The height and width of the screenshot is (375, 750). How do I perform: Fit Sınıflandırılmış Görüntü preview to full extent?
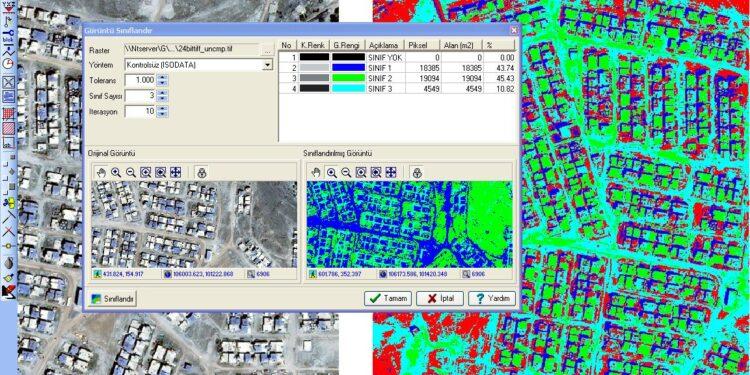[x=391, y=173]
